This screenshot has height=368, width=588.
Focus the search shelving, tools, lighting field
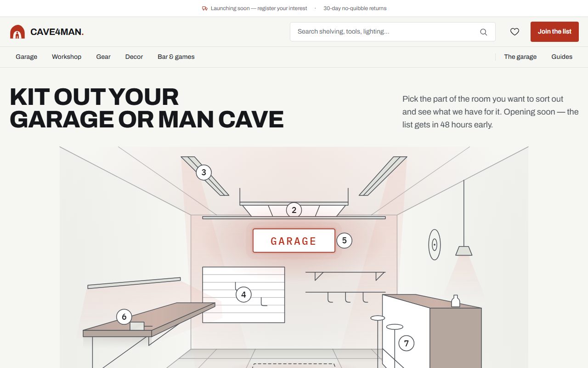coord(393,32)
